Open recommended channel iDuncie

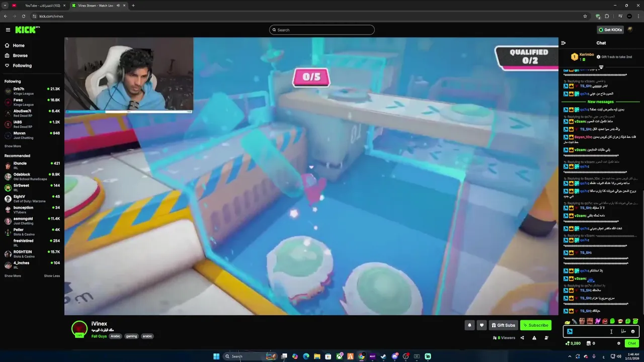tap(32, 165)
